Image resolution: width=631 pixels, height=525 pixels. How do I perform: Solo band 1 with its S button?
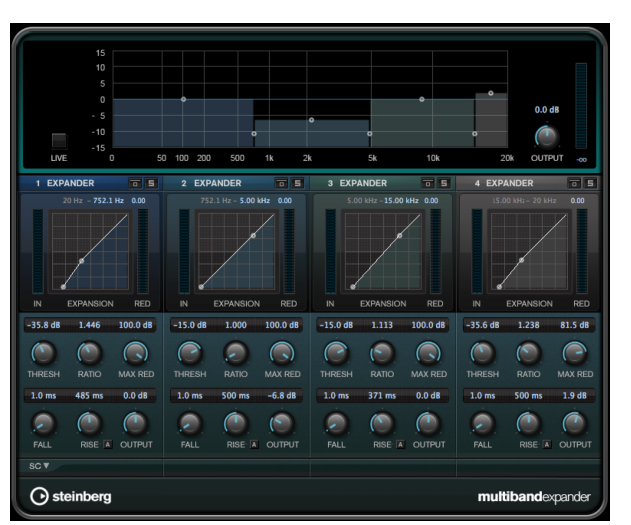[x=152, y=184]
